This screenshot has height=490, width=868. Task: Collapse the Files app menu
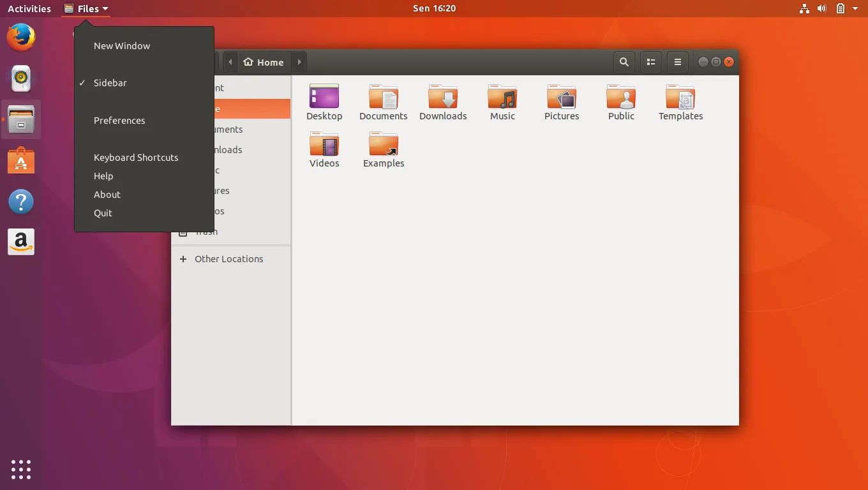tap(86, 8)
